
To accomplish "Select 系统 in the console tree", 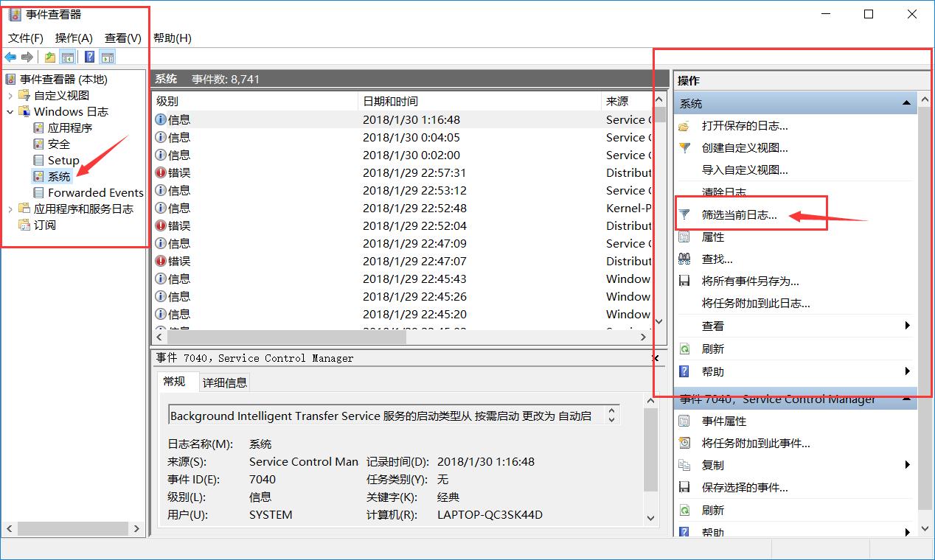I will [x=59, y=176].
